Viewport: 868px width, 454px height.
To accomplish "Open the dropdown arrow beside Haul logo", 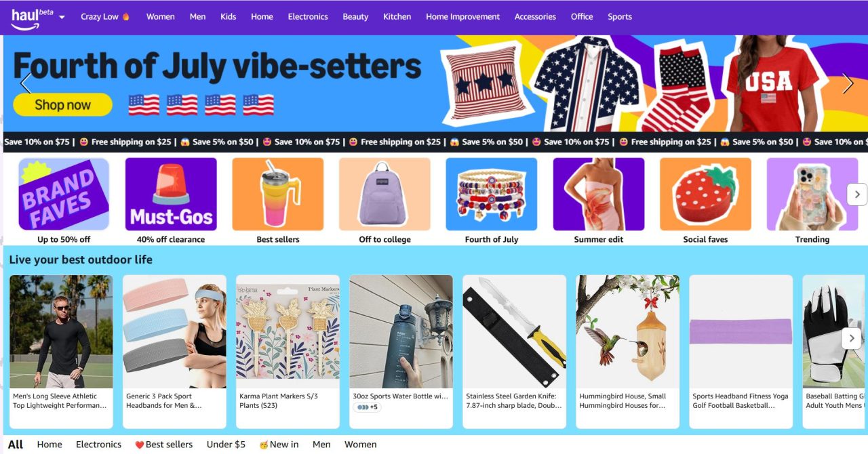I will tap(62, 17).
